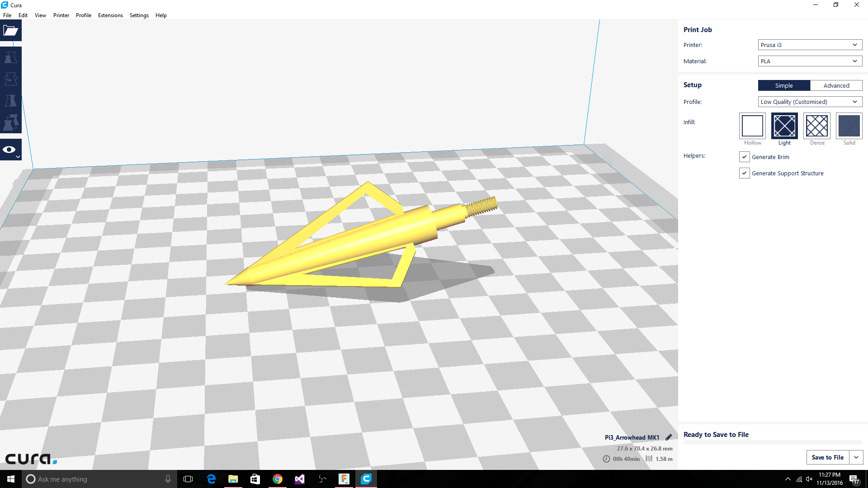This screenshot has width=868, height=488.
Task: Open a model file with the folder icon
Action: 10,31
